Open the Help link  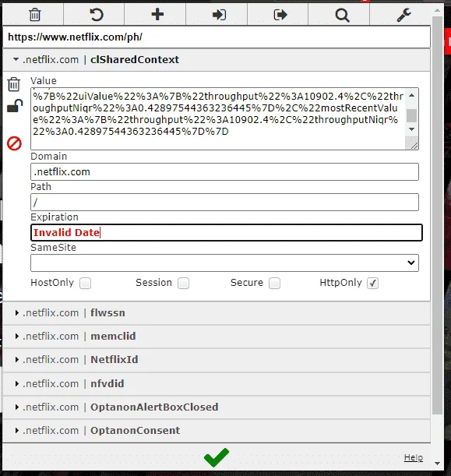414,457
